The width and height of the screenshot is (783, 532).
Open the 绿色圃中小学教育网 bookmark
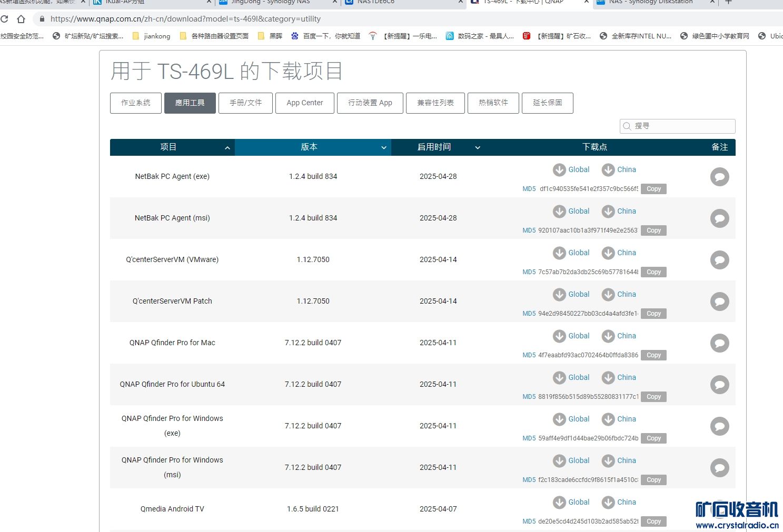click(x=715, y=36)
